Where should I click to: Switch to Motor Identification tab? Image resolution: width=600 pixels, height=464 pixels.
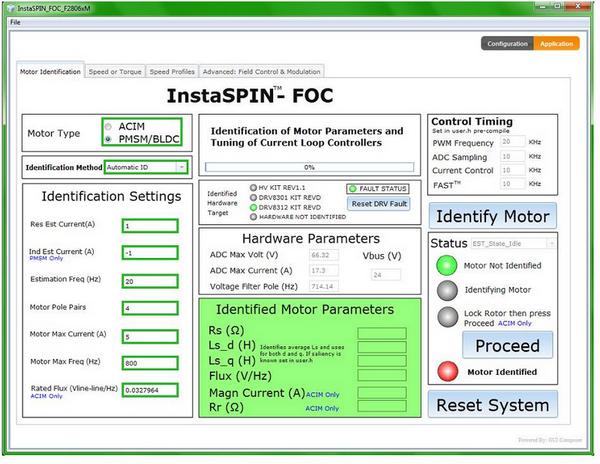[x=50, y=72]
